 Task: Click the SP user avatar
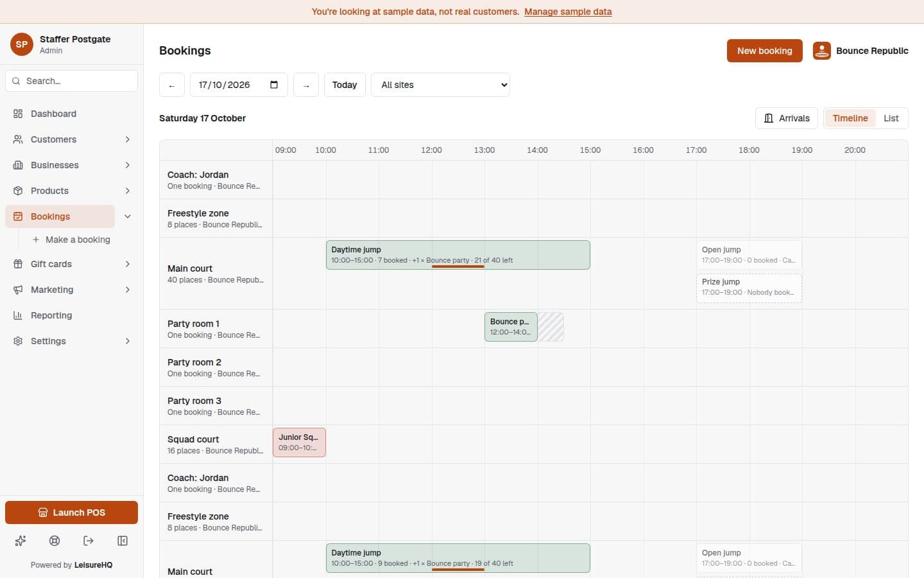(22, 44)
